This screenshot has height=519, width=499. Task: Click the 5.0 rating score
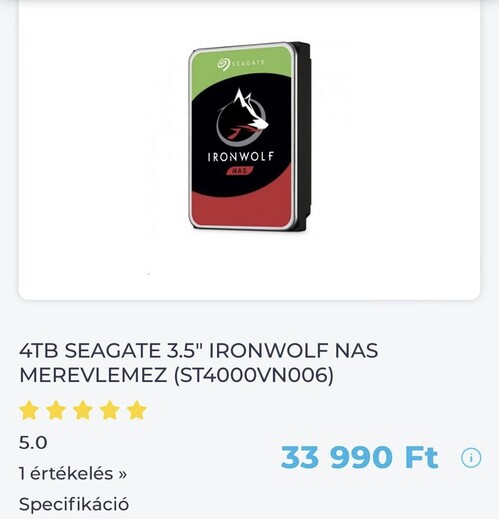pyautogui.click(x=33, y=443)
